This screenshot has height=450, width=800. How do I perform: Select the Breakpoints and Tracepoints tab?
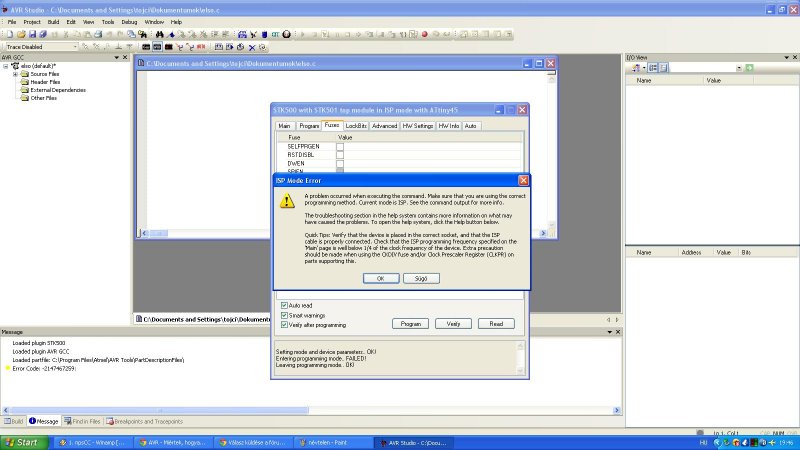coord(144,421)
